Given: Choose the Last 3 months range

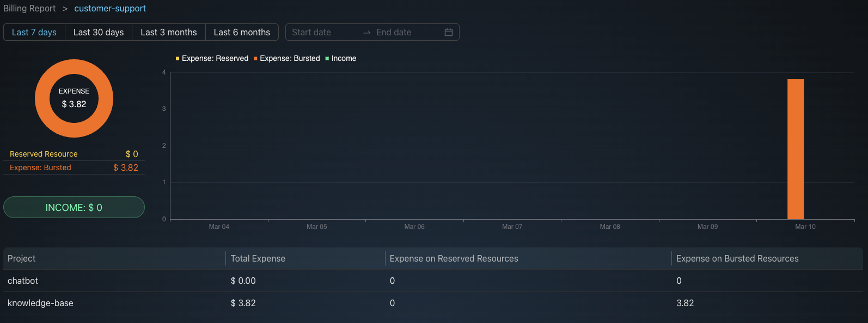Looking at the screenshot, I should 169,32.
